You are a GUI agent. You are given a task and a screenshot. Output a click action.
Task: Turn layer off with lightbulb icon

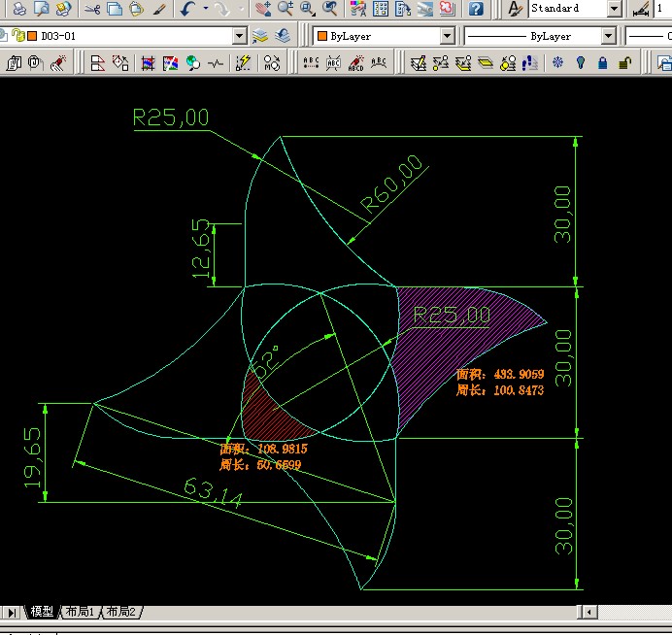point(581,63)
